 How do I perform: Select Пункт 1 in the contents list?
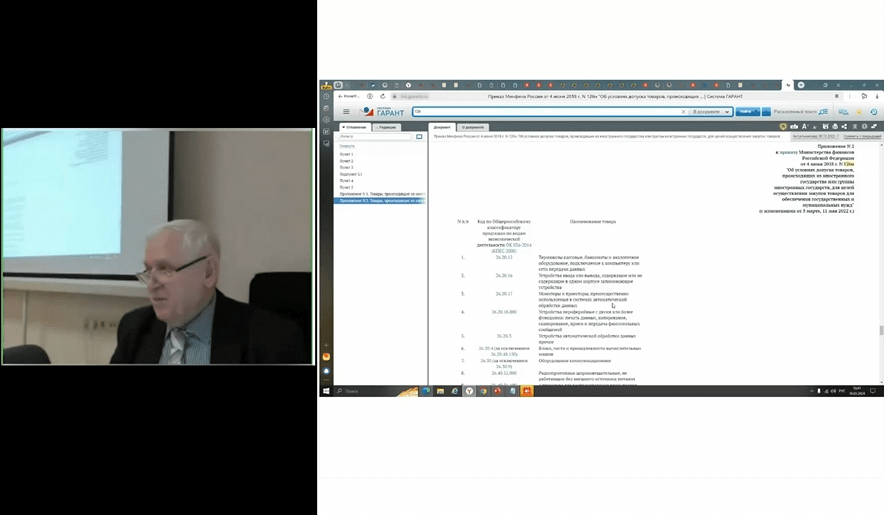coord(347,154)
